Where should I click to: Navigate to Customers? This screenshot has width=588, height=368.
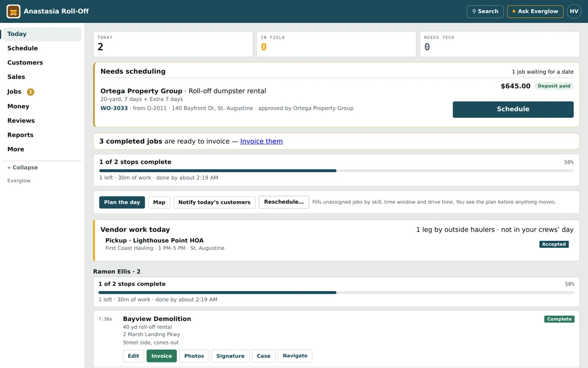(41, 62)
